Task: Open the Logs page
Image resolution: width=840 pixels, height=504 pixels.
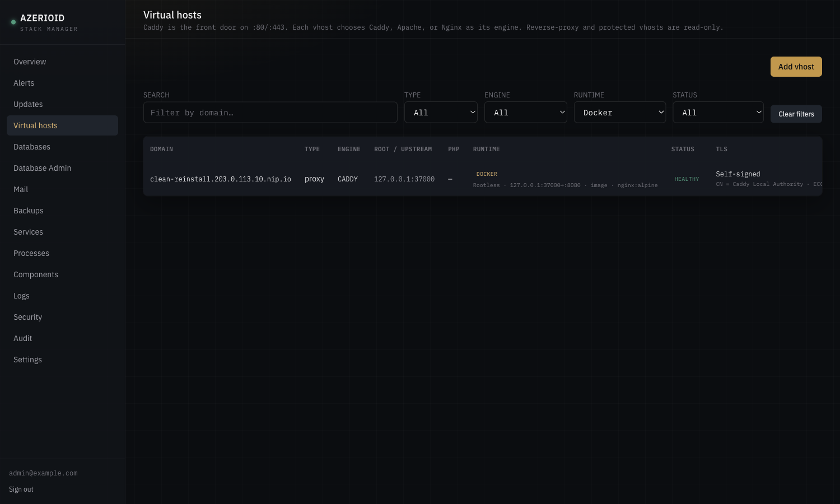Action: 62,296
